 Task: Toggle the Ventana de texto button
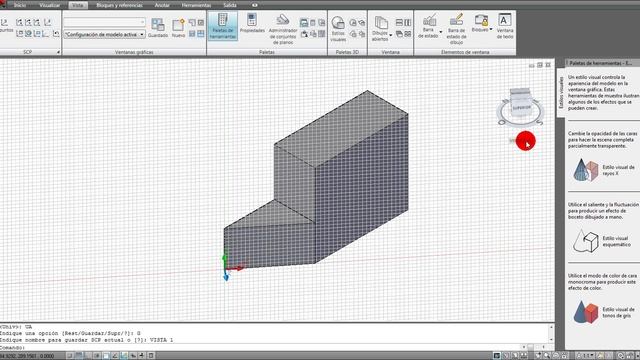point(505,26)
